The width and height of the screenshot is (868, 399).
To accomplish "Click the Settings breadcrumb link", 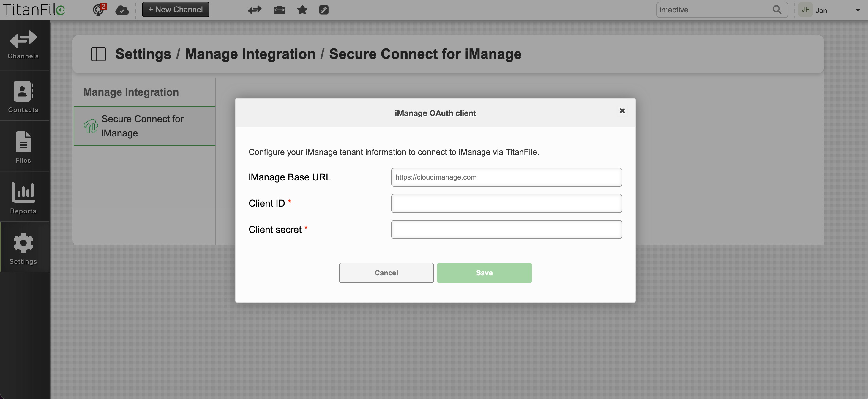I will 143,54.
